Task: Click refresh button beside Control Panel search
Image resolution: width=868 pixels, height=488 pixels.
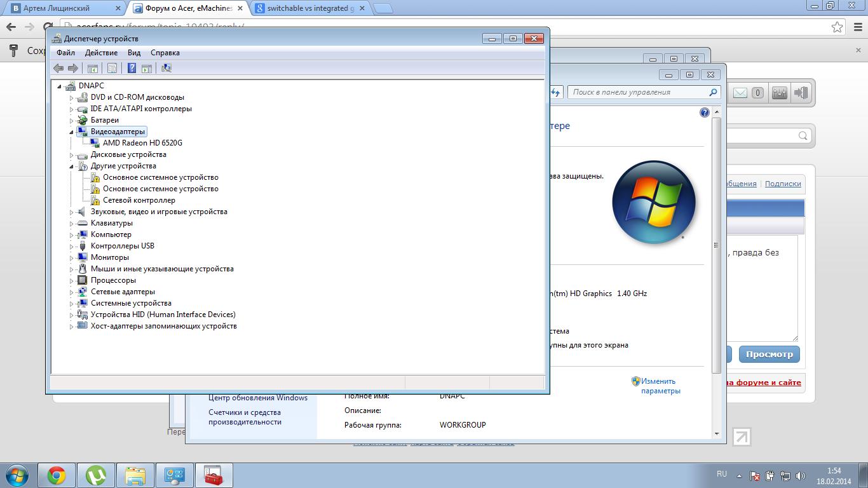Action: tap(556, 92)
